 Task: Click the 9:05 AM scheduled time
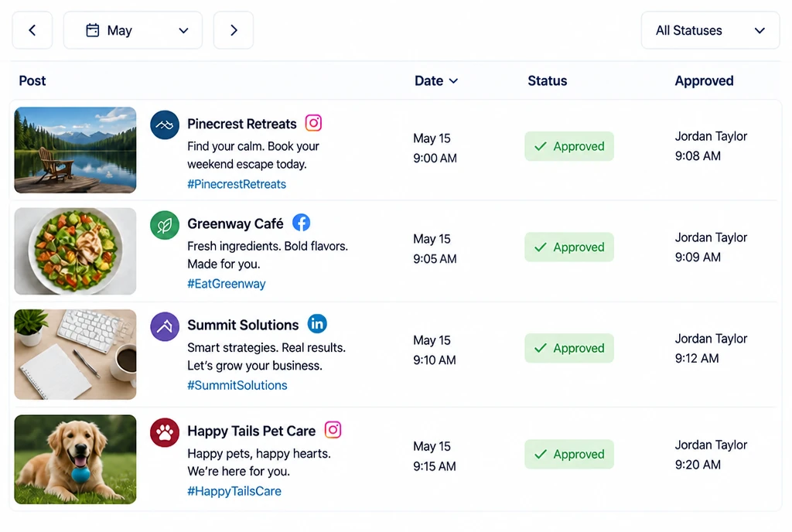click(435, 258)
